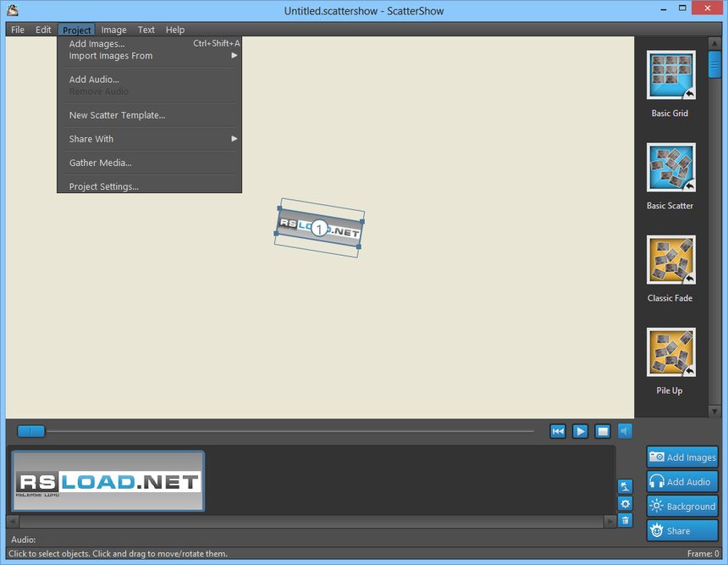Select New Scatter Template... menu entry
728x565 pixels.
pos(149,115)
